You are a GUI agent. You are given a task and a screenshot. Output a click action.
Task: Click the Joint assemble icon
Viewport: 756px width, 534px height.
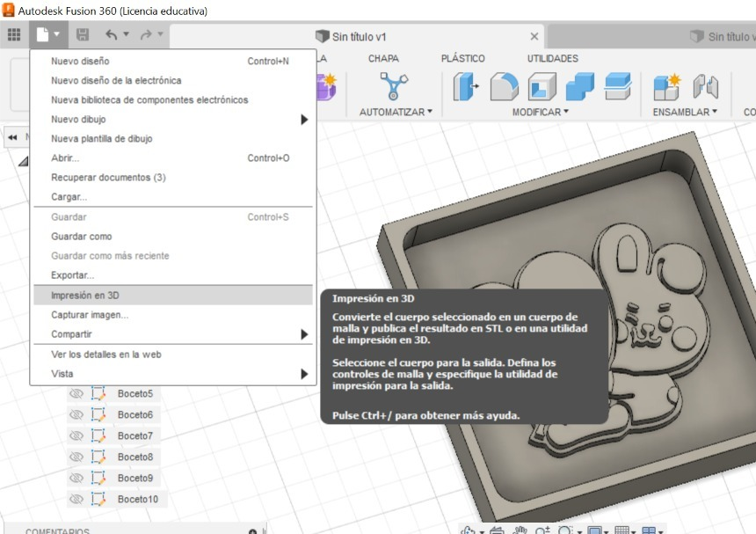click(705, 87)
